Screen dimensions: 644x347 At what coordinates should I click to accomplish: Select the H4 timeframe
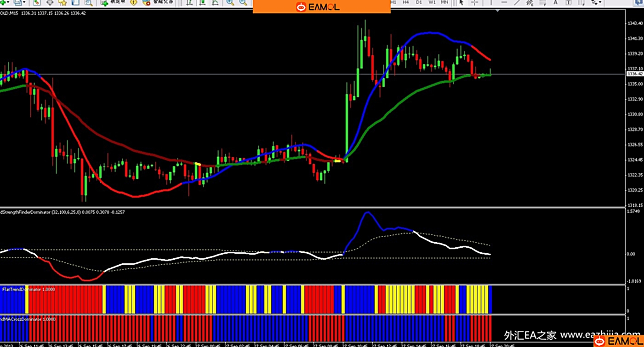coord(406,2)
